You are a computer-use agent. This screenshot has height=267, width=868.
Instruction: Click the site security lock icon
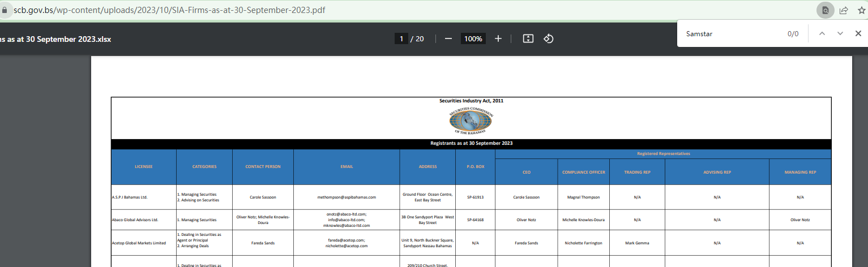(6, 10)
